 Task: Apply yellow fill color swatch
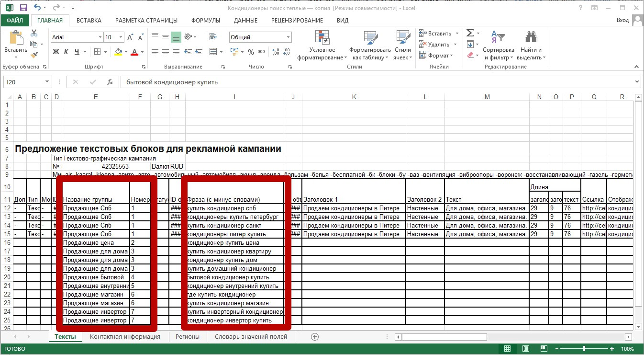point(118,52)
